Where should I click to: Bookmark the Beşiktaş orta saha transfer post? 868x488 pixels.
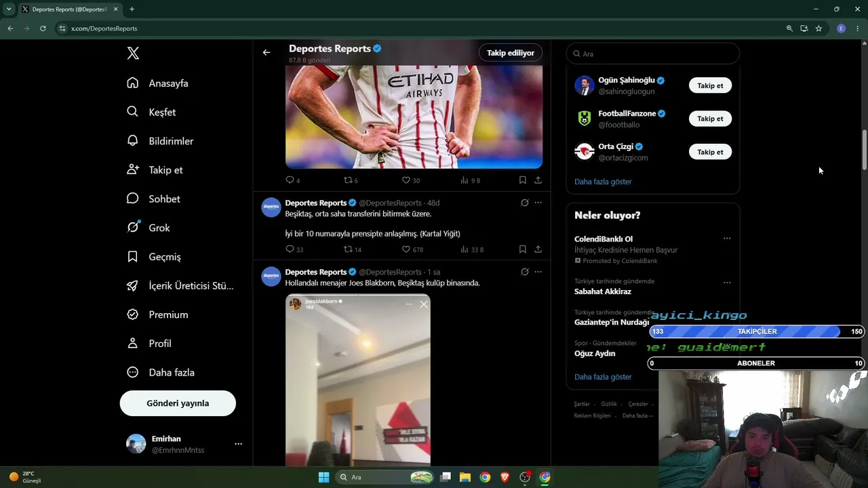523,249
